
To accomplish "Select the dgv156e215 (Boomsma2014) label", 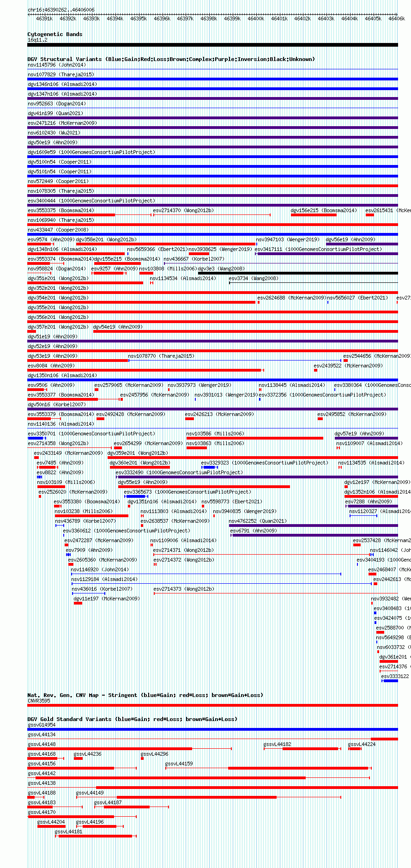I will pyautogui.click(x=324, y=210).
